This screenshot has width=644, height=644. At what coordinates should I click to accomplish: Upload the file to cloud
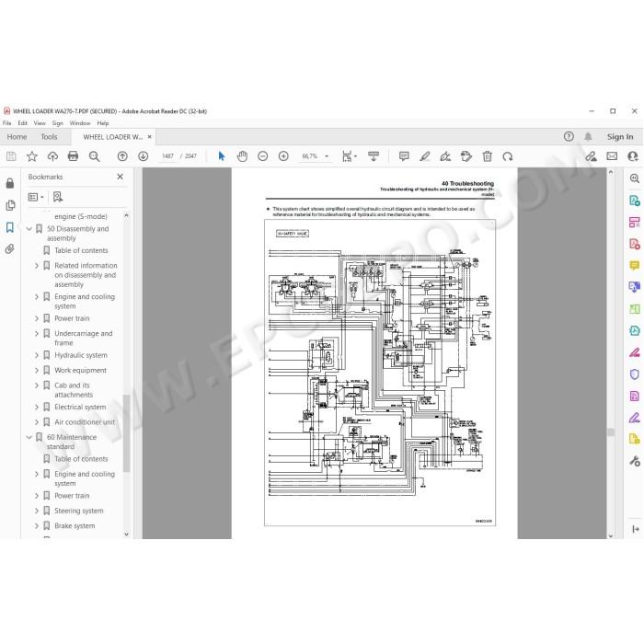click(52, 156)
